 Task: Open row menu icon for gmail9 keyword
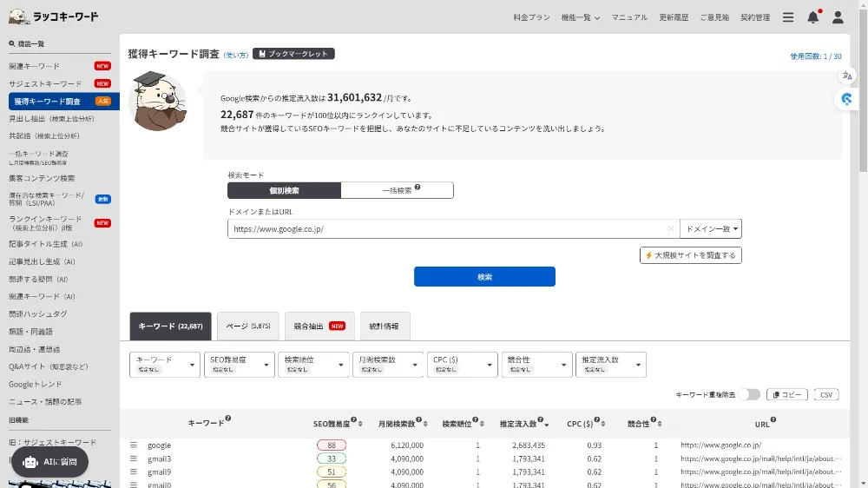click(x=134, y=472)
